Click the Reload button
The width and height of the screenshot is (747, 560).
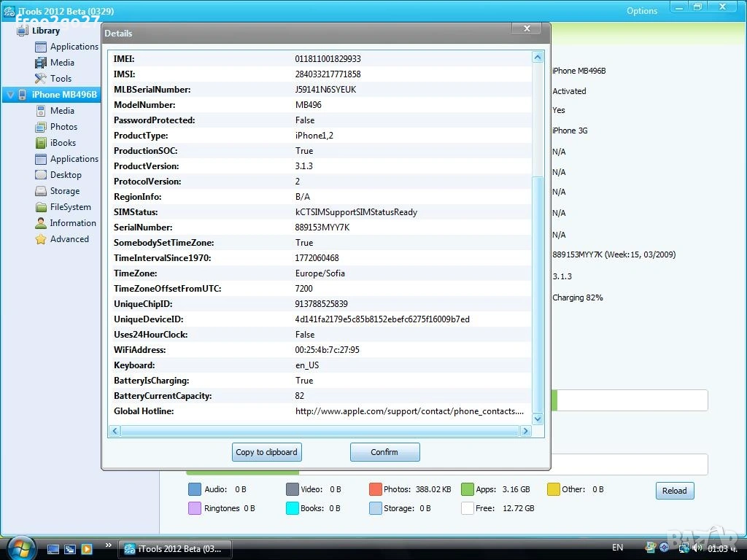pos(674,491)
